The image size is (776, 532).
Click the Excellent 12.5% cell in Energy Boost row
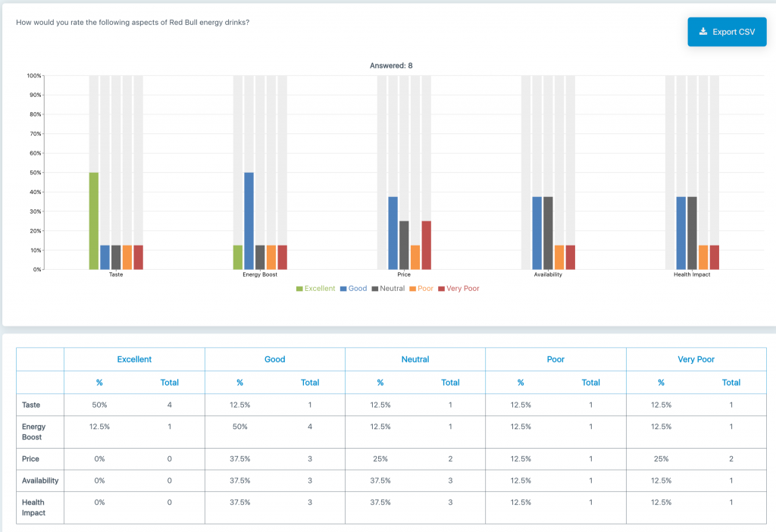pyautogui.click(x=99, y=427)
